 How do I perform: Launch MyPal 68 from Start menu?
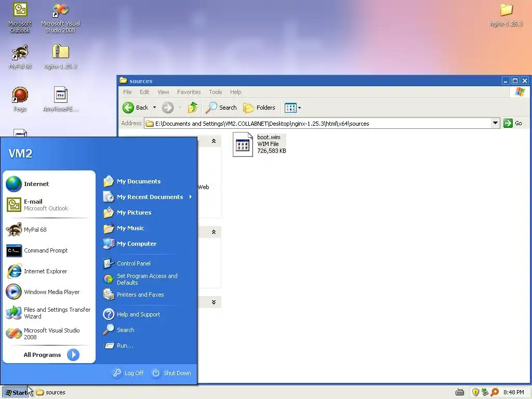click(49, 230)
